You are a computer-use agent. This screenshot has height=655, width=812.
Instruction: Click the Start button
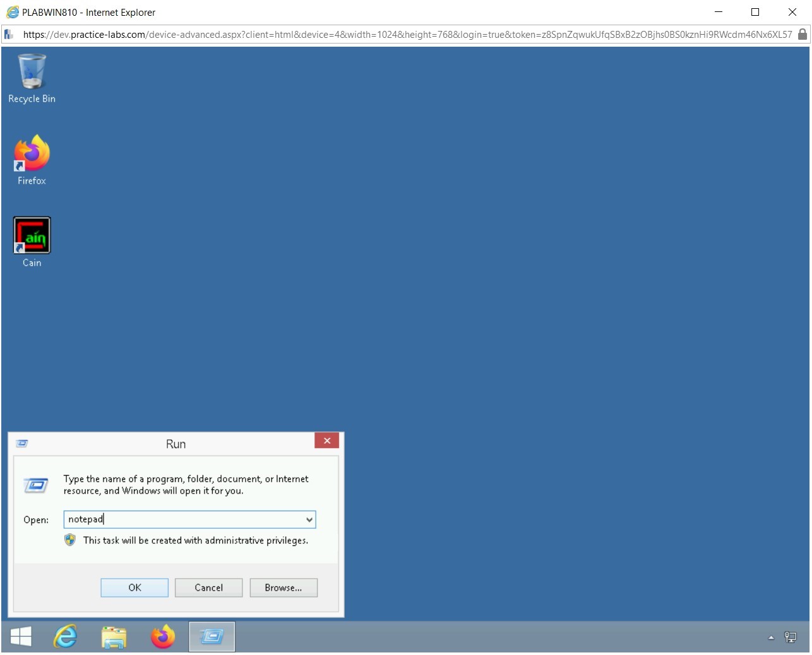point(20,636)
